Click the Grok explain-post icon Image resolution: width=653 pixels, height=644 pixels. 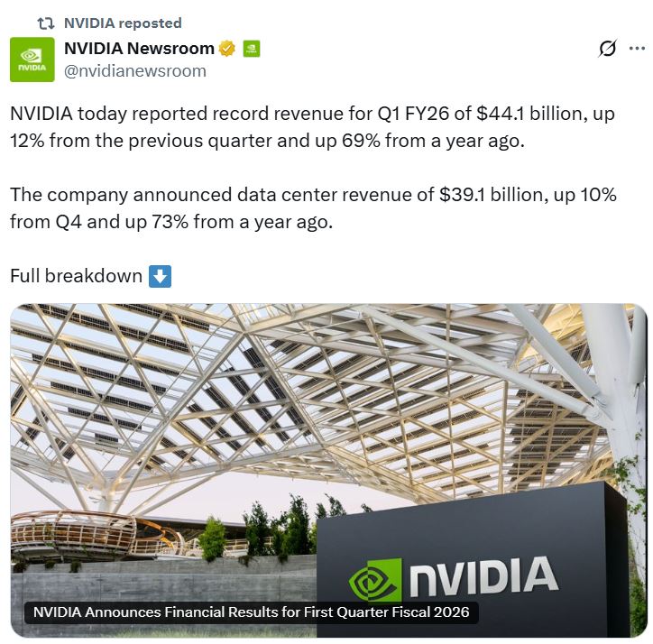coord(607,49)
